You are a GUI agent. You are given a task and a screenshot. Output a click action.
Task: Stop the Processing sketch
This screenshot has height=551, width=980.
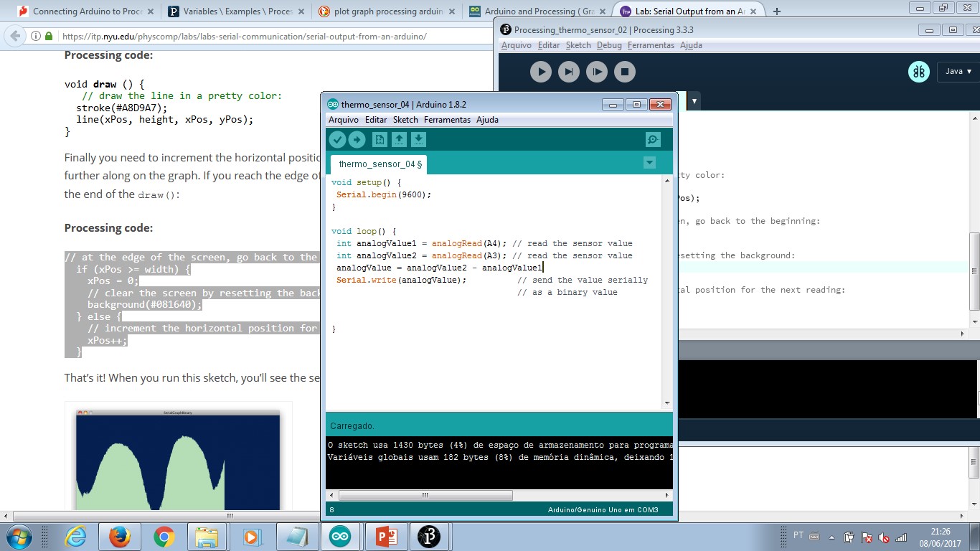click(x=625, y=72)
